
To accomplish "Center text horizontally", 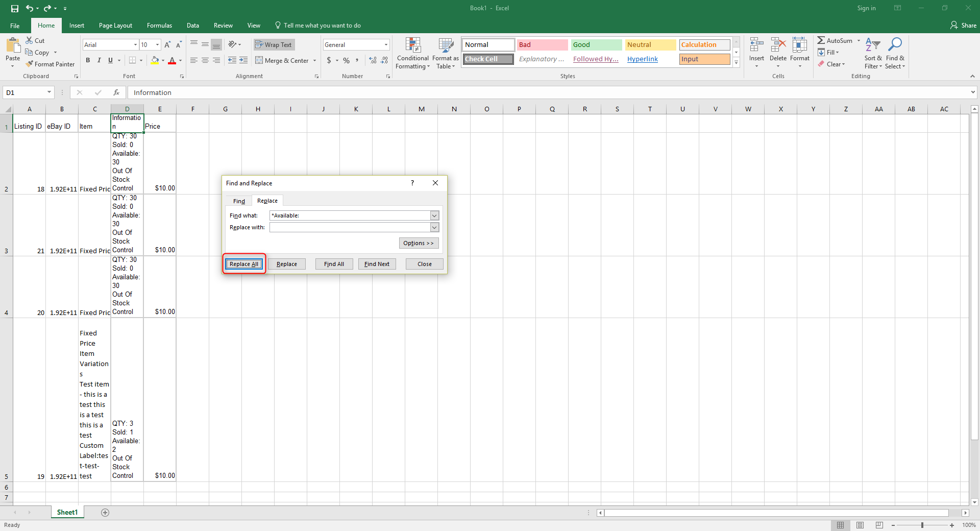I will point(205,60).
